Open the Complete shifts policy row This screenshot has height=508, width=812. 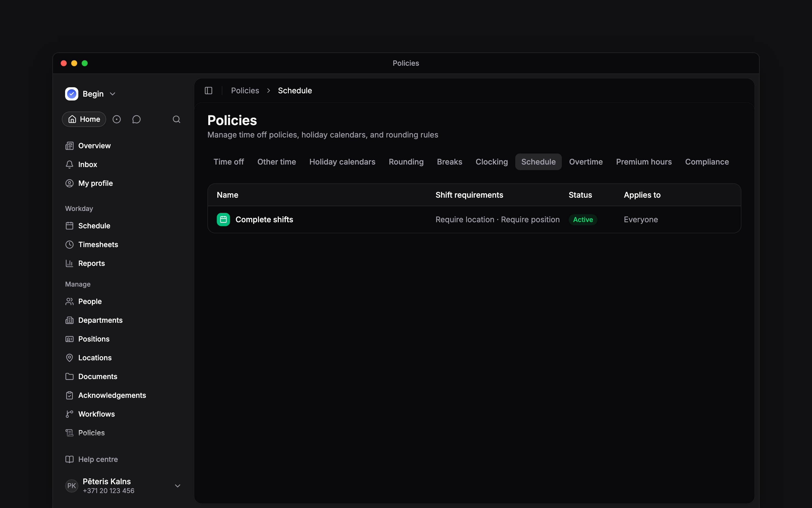(474, 219)
